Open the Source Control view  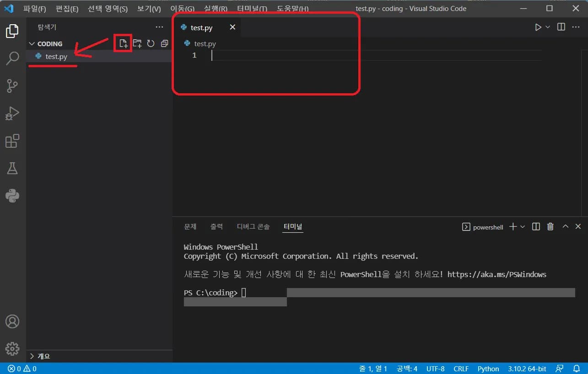tap(12, 86)
